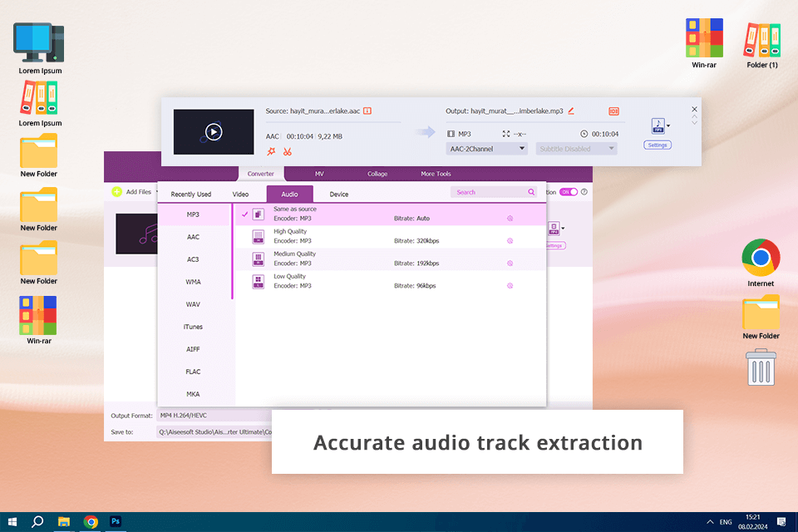Open Windows Start menu

pyautogui.click(x=12, y=522)
